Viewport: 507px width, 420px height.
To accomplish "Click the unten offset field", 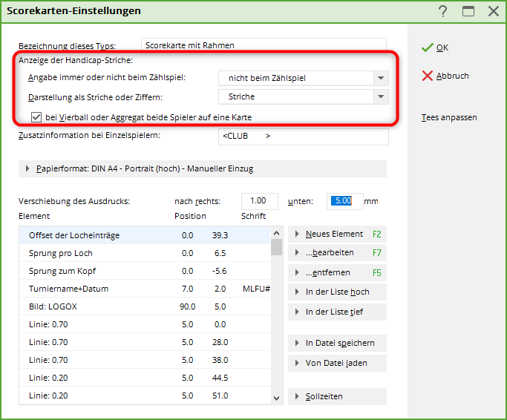I will tap(344, 201).
